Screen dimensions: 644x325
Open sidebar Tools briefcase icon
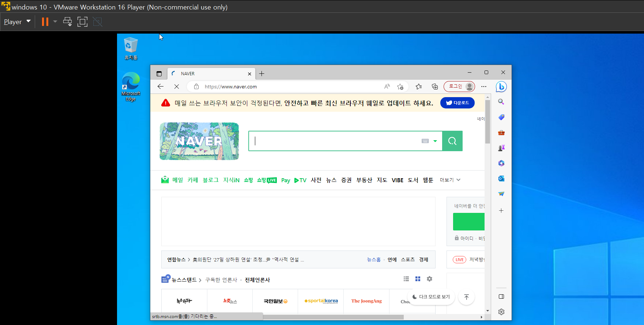tap(501, 133)
